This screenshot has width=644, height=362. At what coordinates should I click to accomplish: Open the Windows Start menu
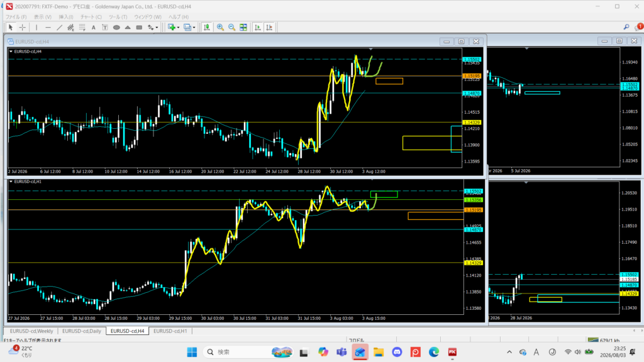pos(192,352)
